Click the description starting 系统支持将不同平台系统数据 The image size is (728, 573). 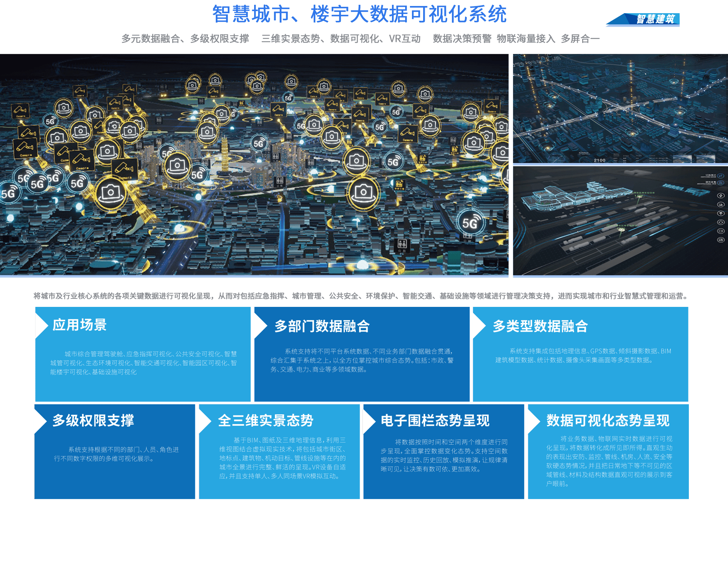[x=362, y=360]
